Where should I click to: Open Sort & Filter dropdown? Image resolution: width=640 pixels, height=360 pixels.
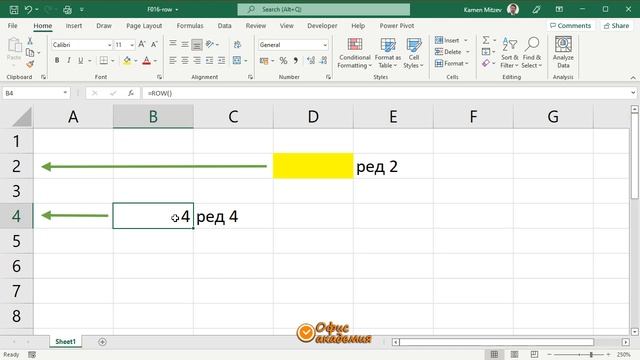[x=509, y=53]
